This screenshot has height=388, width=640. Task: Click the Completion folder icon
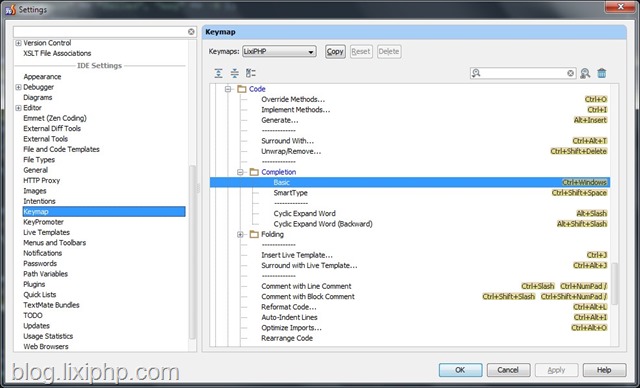(254, 172)
